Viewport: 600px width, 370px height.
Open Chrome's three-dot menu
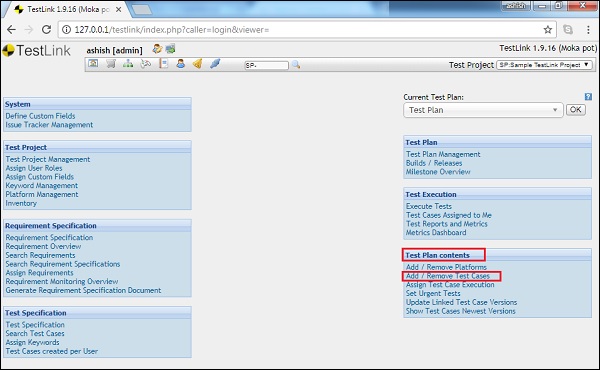588,29
